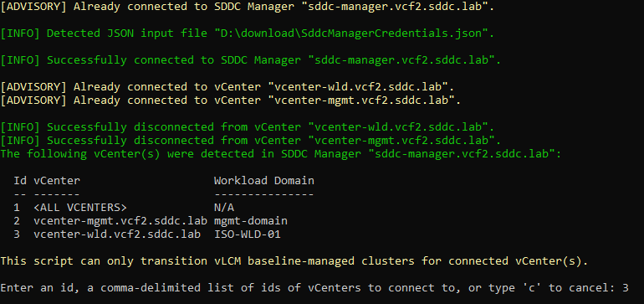Click the entered id value 3 at the prompt

pyautogui.click(x=626, y=288)
